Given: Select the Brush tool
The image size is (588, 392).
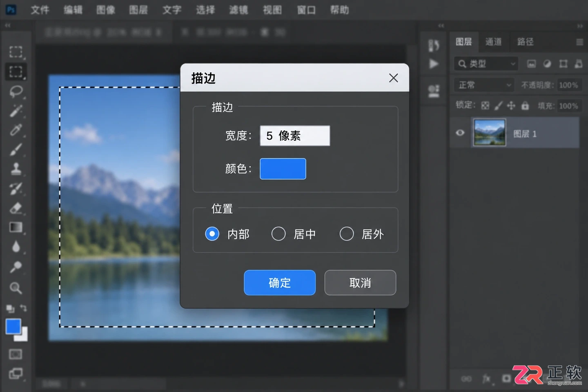Looking at the screenshot, I should [x=16, y=149].
